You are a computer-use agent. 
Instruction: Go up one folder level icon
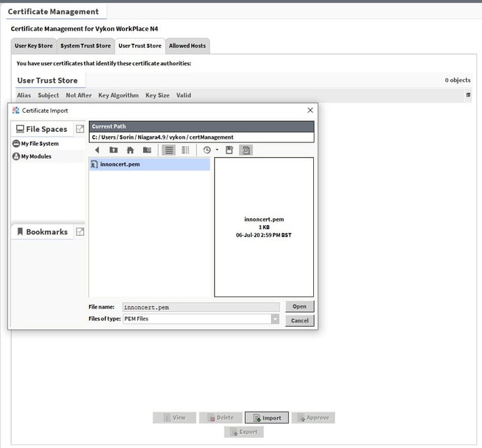[113, 150]
